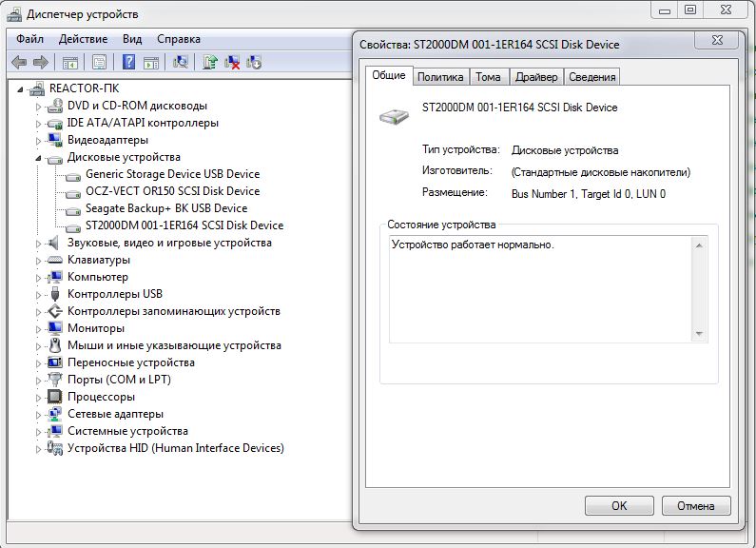
Task: Click the blue Help toolbar icon
Action: click(127, 63)
